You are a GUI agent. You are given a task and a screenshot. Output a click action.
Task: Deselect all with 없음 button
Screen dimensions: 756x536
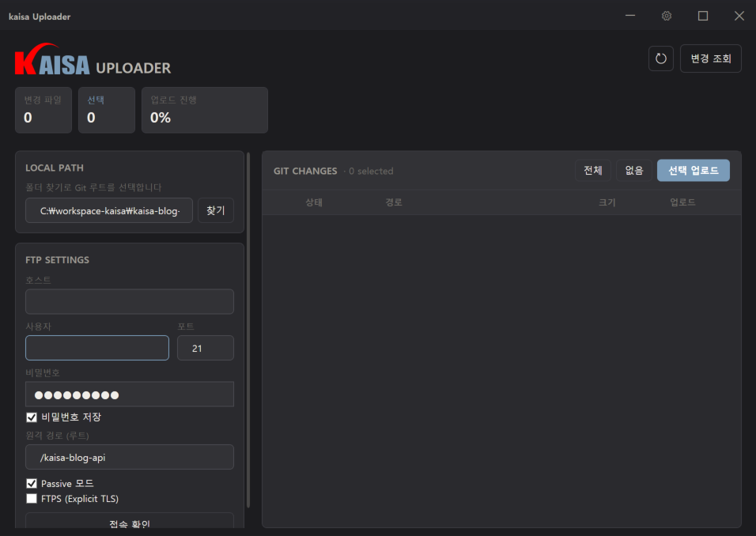pyautogui.click(x=634, y=170)
